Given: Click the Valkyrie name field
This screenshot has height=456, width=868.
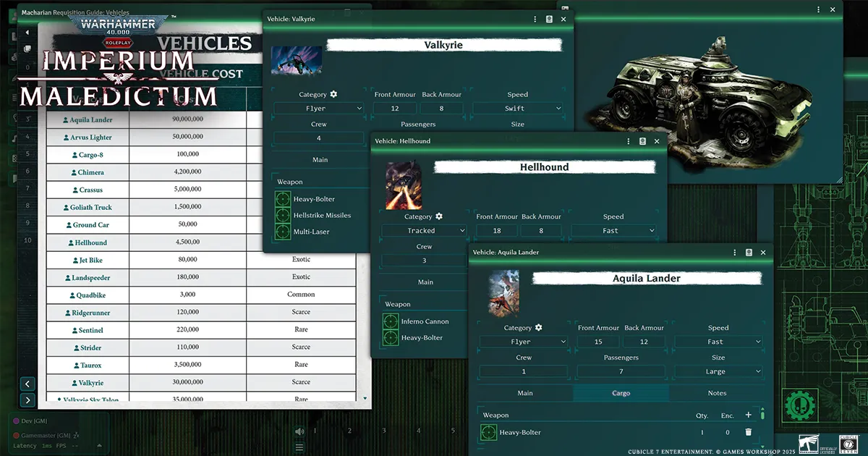Looking at the screenshot, I should pos(443,45).
